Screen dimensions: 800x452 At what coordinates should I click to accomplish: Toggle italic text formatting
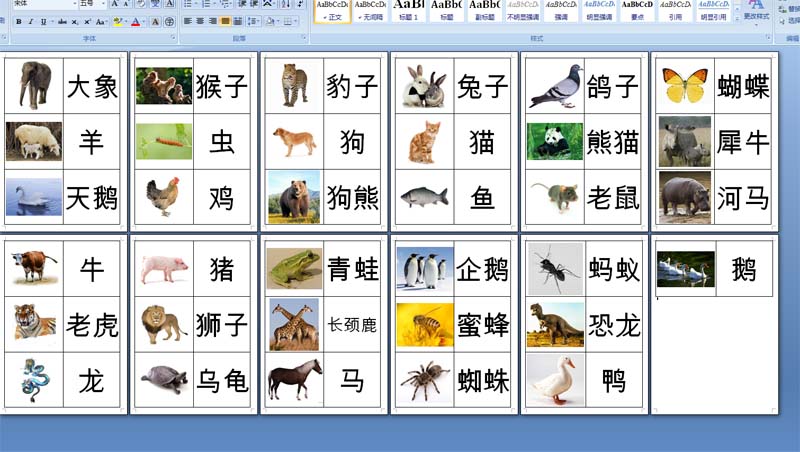(31, 21)
